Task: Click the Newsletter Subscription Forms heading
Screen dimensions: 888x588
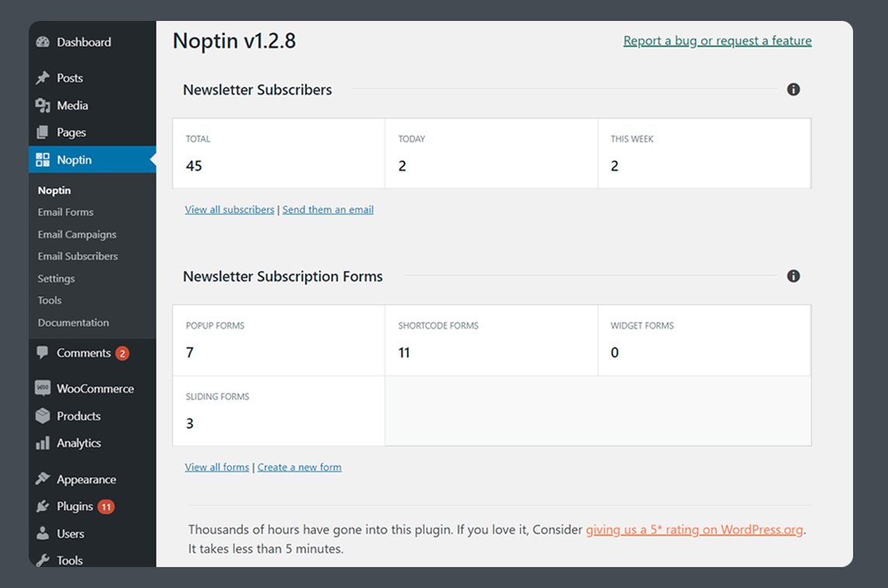Action: [x=283, y=277]
